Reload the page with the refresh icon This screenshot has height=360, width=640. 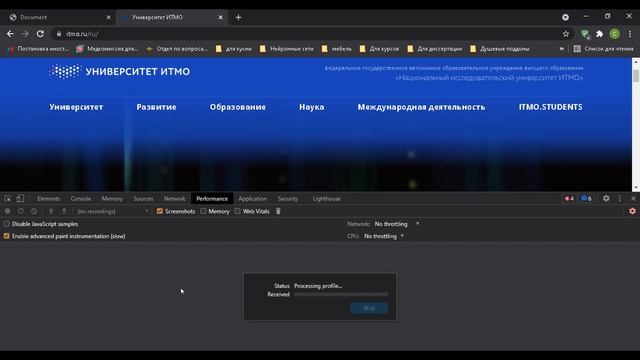[40, 34]
